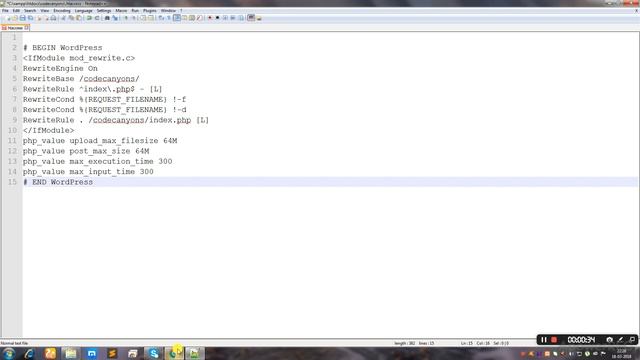Click 'php_value upload_max_filesize 64M' line
Screen dimensions: 640x360
100,141
